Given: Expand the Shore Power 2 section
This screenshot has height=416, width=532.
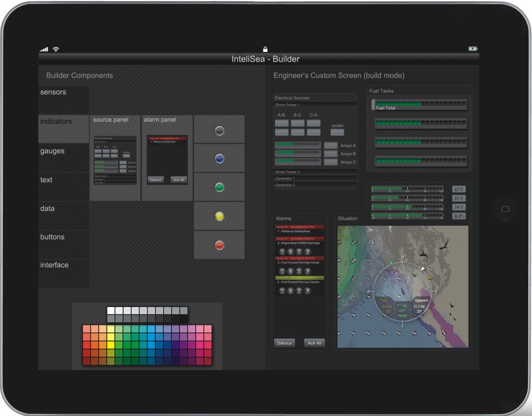Looking at the screenshot, I should (x=315, y=172).
